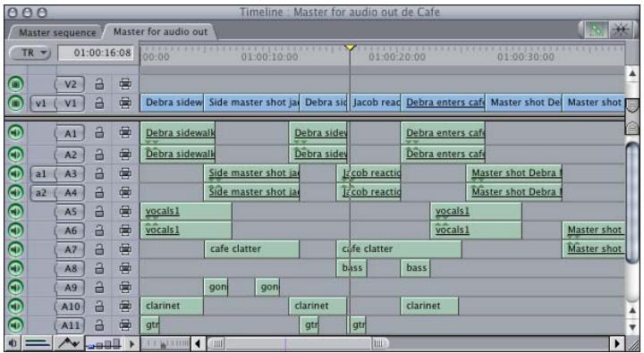644x353 pixels.
Task: Toggle Auto Select on track A9
Action: (125, 287)
